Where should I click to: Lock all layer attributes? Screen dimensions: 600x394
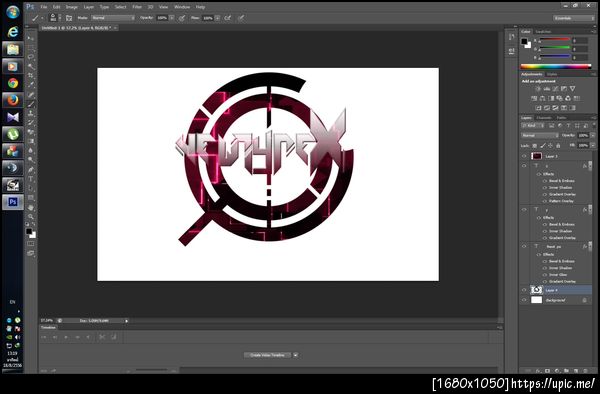click(558, 145)
